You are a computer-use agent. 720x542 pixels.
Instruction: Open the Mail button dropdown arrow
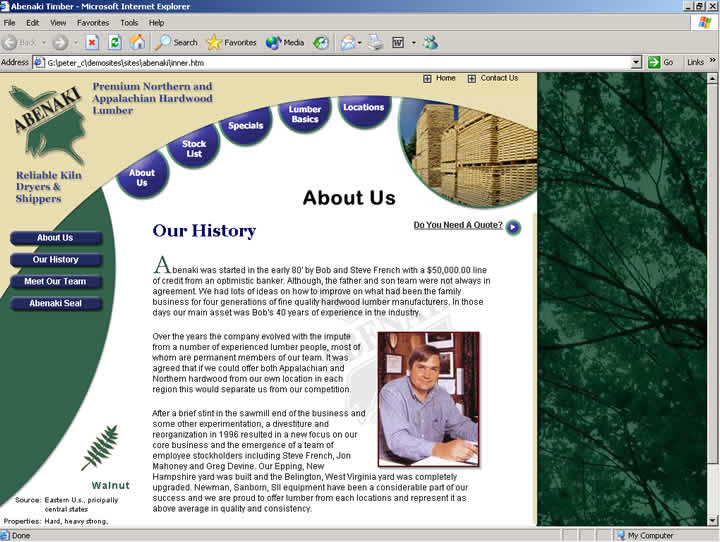360,43
